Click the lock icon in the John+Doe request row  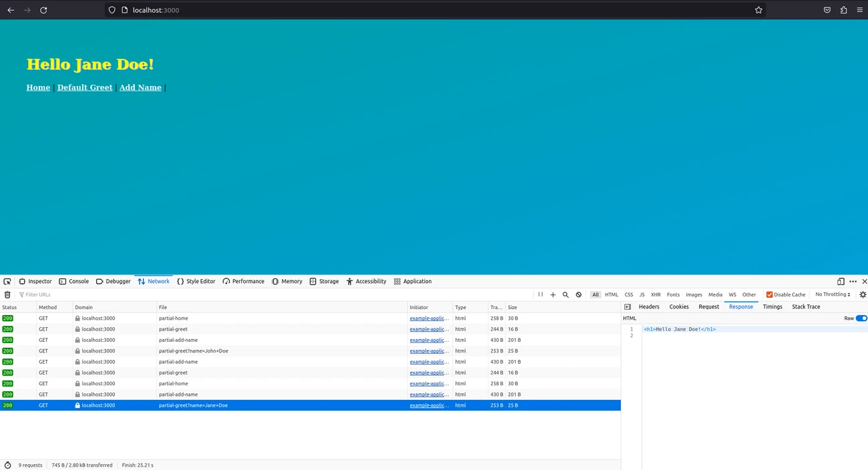click(x=77, y=351)
